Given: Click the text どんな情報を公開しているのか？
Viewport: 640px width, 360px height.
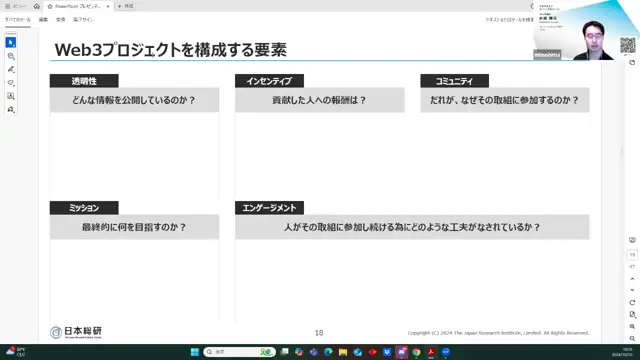Looking at the screenshot, I should pyautogui.click(x=134, y=100).
